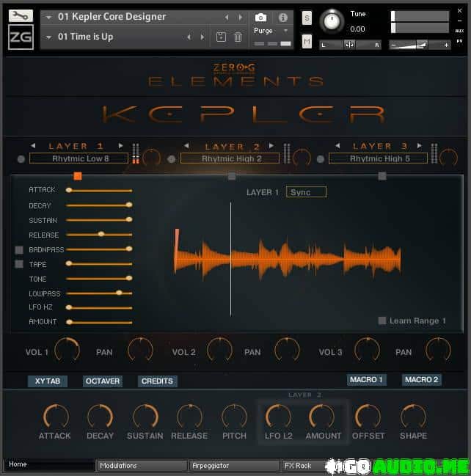Open the XY TAB page
The image size is (471, 476).
click(48, 381)
